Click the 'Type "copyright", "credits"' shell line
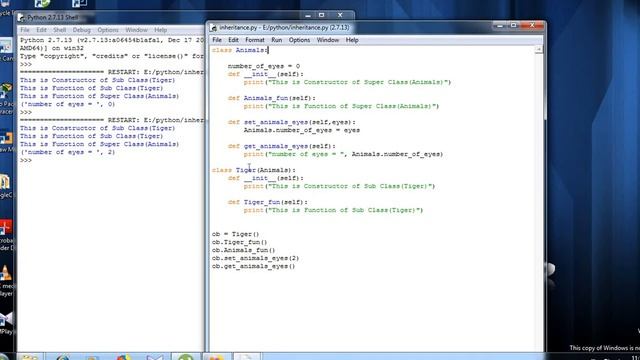The width and height of the screenshot is (640, 360). [x=112, y=56]
